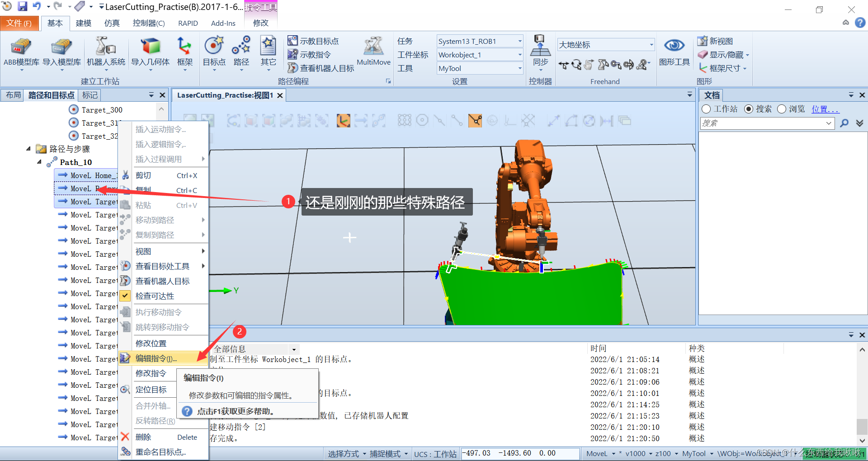Expand the 框架尺寸 dropdown

pos(744,69)
